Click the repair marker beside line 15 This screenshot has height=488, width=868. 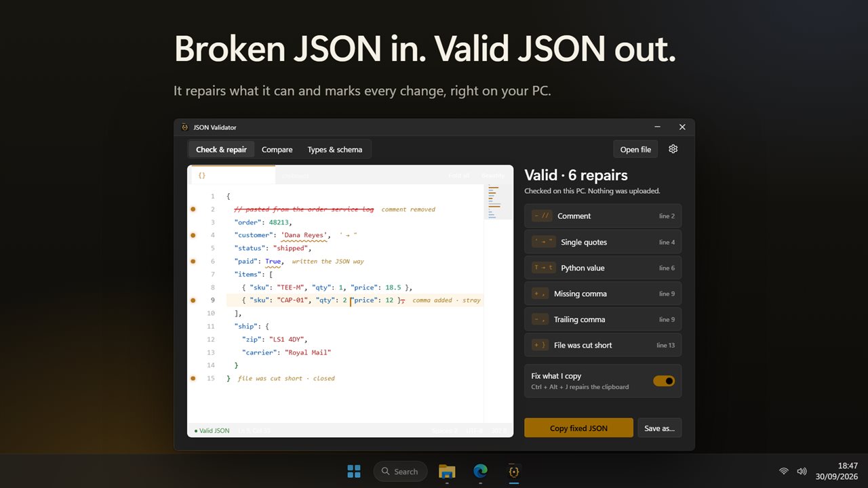pyautogui.click(x=193, y=378)
